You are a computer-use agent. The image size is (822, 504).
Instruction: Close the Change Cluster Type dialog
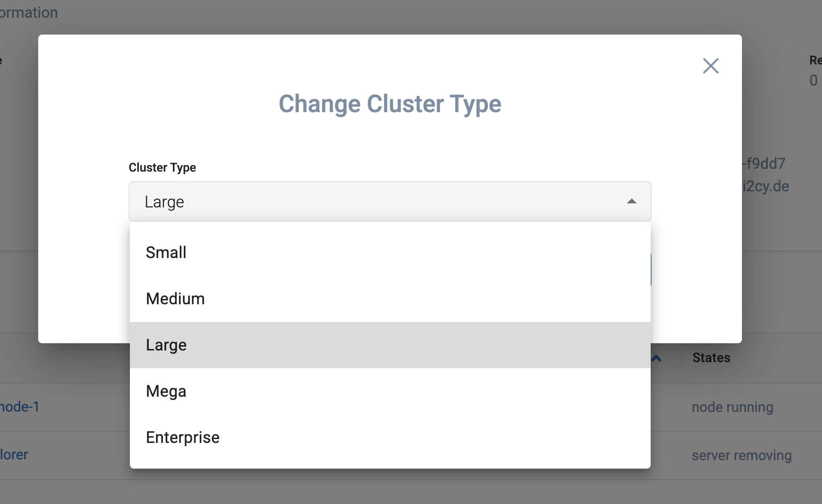pyautogui.click(x=711, y=66)
